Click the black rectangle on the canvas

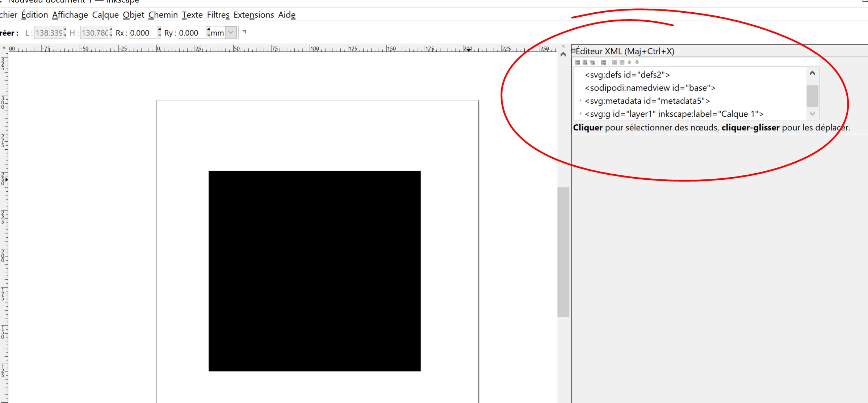(x=314, y=271)
